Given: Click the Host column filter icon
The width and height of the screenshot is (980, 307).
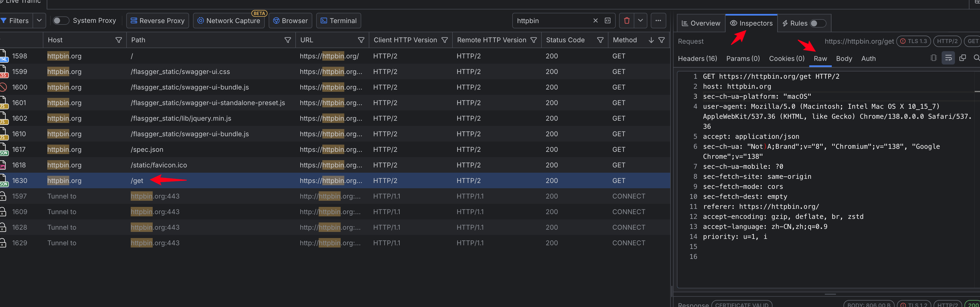Looking at the screenshot, I should 119,40.
